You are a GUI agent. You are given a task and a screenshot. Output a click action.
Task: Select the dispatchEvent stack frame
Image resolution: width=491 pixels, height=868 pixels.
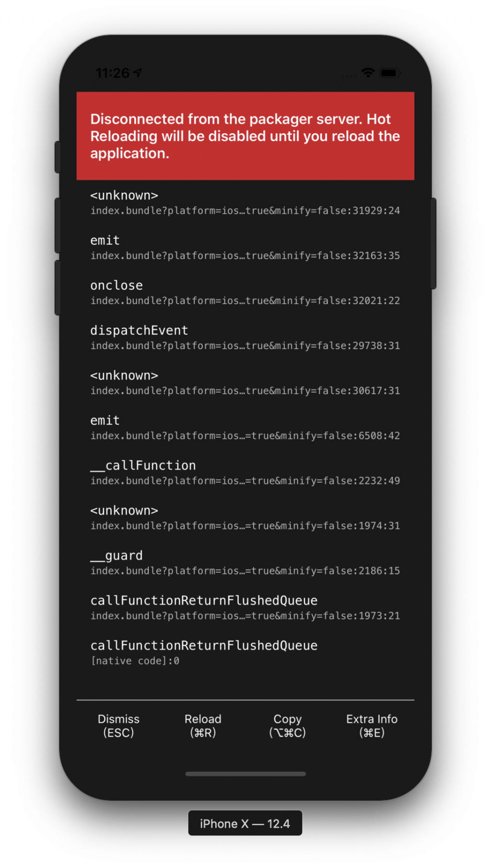coord(245,338)
